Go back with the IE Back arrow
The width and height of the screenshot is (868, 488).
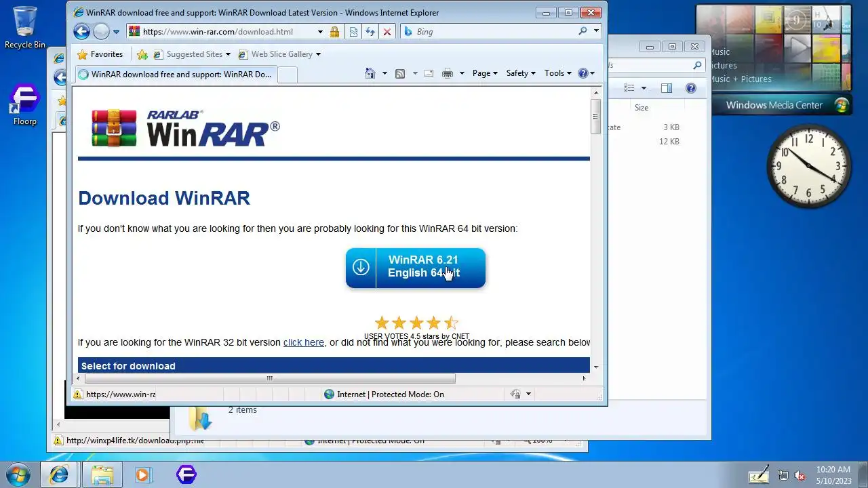[81, 31]
